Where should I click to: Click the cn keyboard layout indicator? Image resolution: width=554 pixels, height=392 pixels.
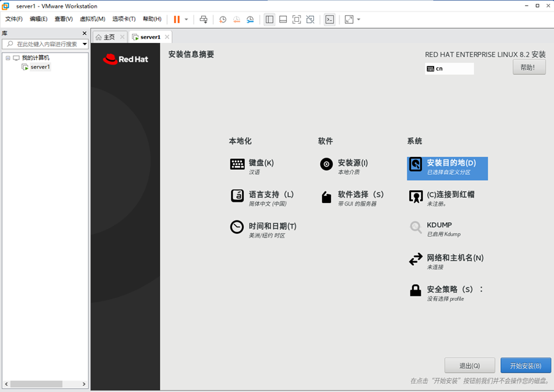tap(449, 69)
